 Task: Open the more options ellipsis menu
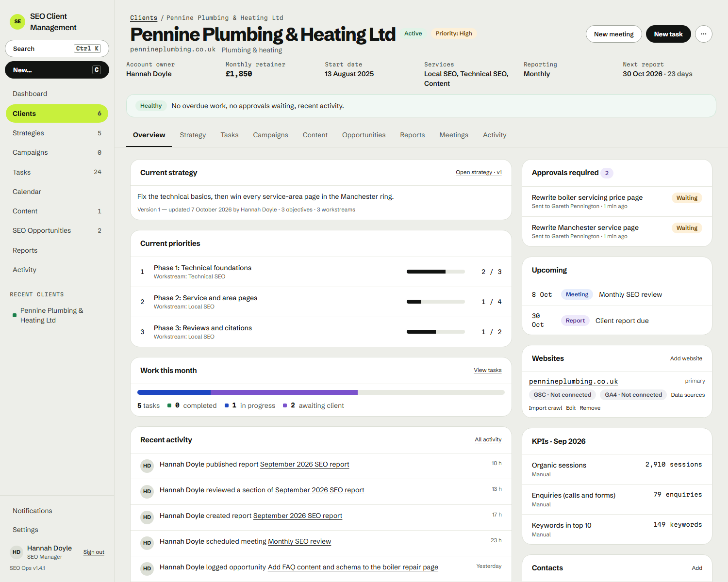coord(704,34)
